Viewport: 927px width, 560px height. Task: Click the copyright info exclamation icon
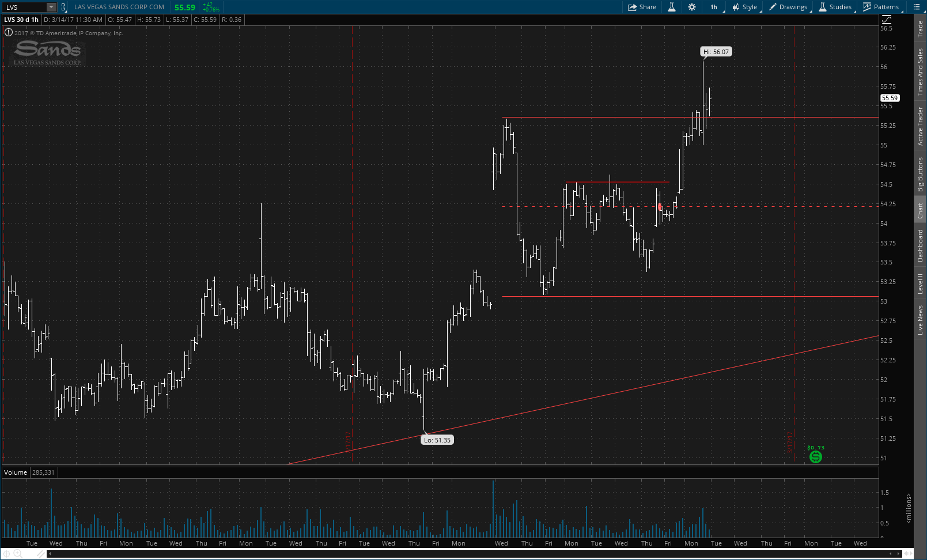9,33
